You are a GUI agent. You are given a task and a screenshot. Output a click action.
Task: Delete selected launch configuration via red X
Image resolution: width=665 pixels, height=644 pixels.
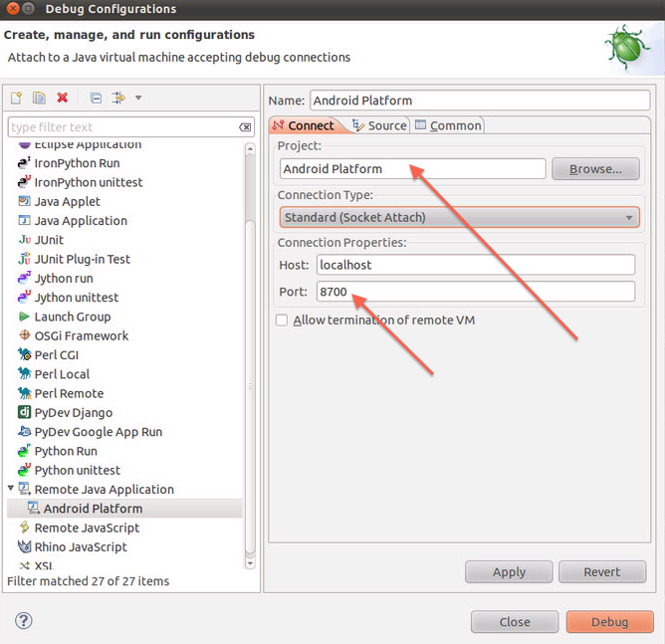[x=63, y=98]
